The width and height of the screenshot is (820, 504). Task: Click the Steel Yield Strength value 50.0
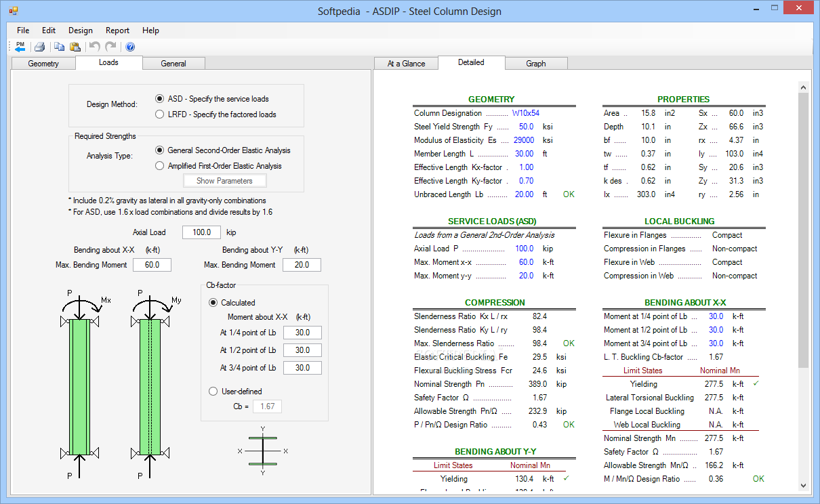tap(526, 127)
